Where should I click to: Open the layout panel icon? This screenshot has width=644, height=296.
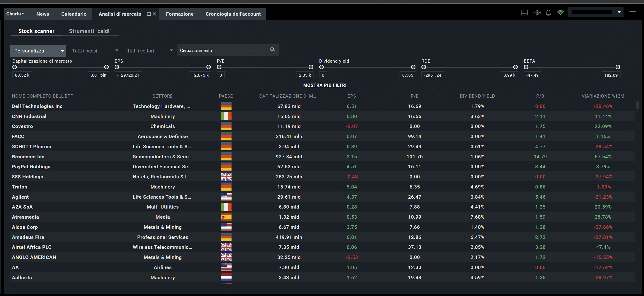524,12
